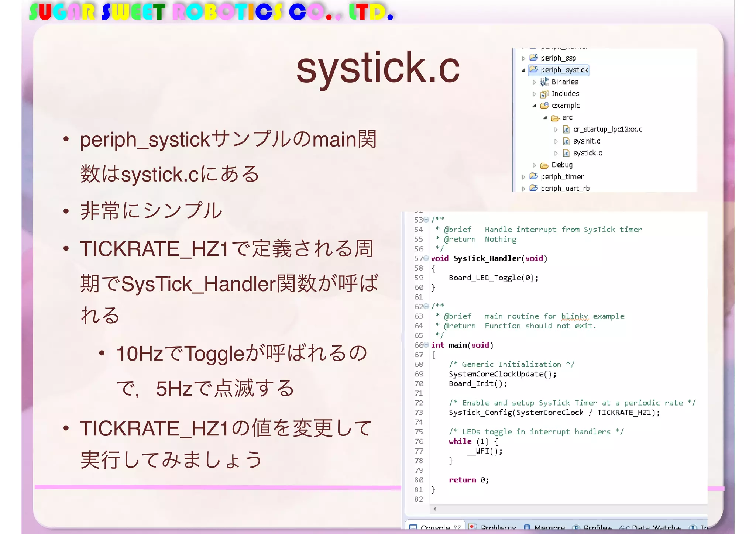Viewport: 756px width, 534px height.
Task: Click the Data Watch+ tab icon
Action: (x=624, y=527)
